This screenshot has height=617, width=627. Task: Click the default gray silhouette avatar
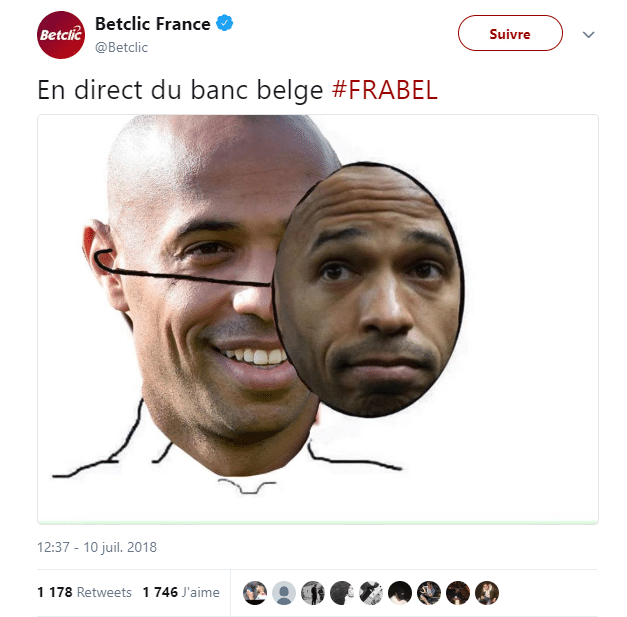(284, 593)
